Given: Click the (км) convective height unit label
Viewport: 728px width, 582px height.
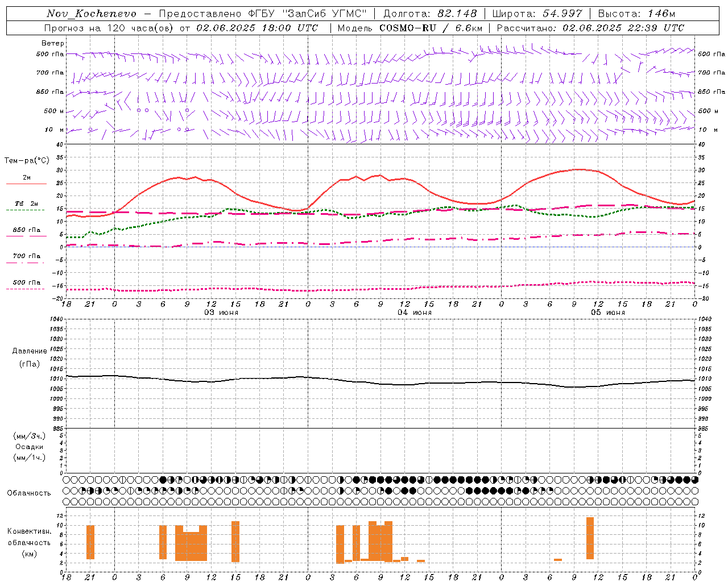Looking at the screenshot, I should [30, 554].
